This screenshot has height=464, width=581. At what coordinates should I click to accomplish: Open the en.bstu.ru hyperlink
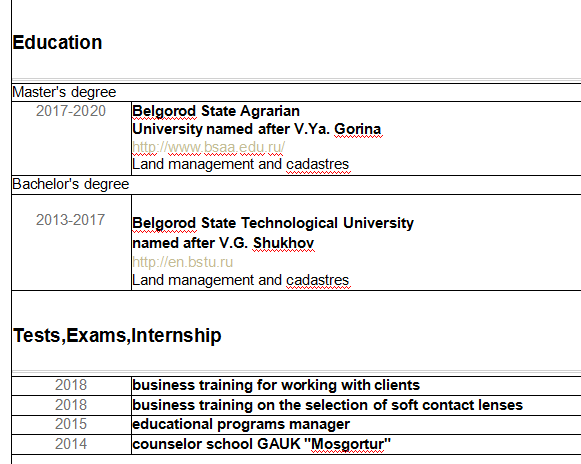[x=183, y=262]
